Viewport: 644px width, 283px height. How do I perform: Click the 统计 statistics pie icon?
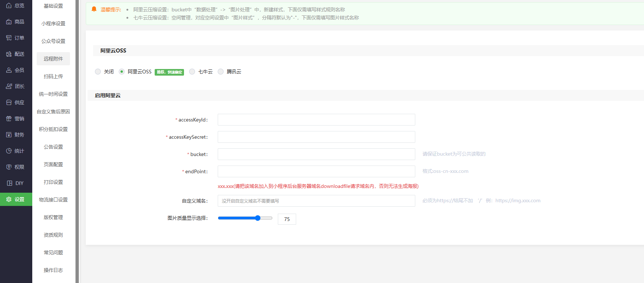click(9, 151)
